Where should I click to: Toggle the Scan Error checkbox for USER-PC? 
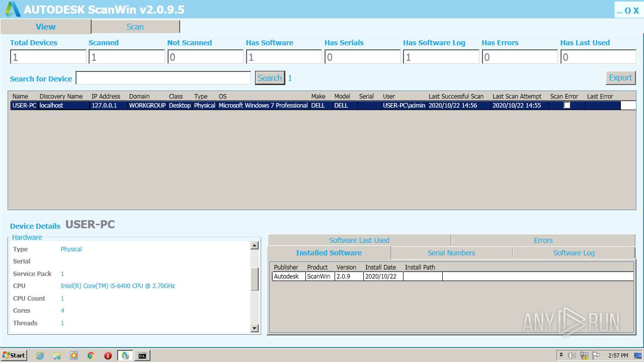pyautogui.click(x=567, y=105)
